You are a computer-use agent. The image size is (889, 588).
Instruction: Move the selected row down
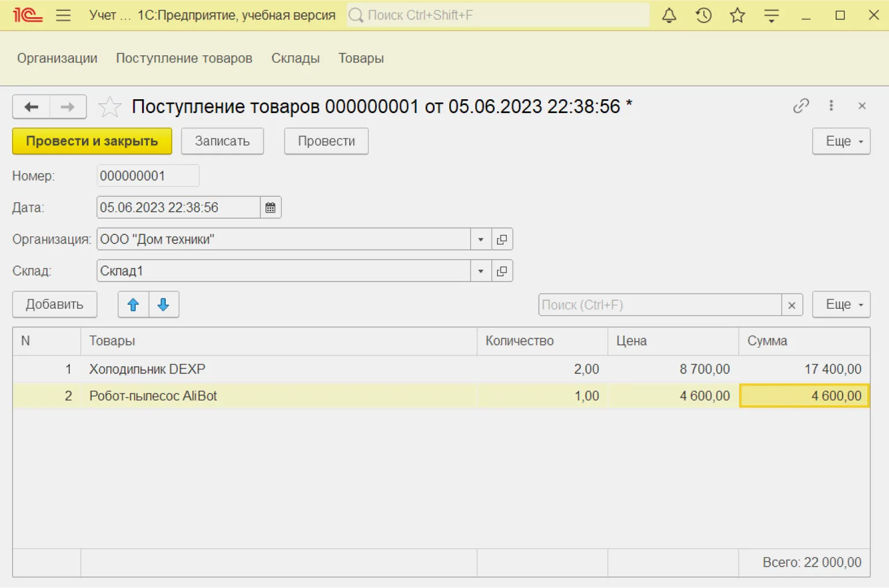163,305
